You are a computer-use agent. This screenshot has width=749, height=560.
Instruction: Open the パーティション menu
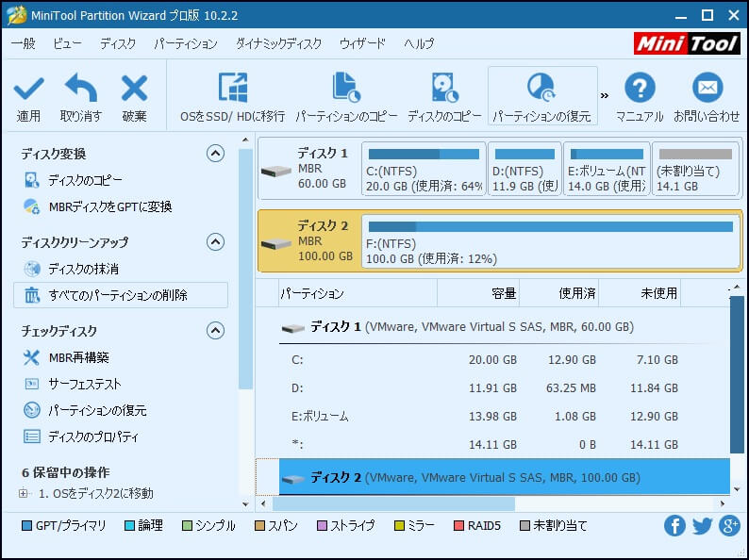pos(185,44)
